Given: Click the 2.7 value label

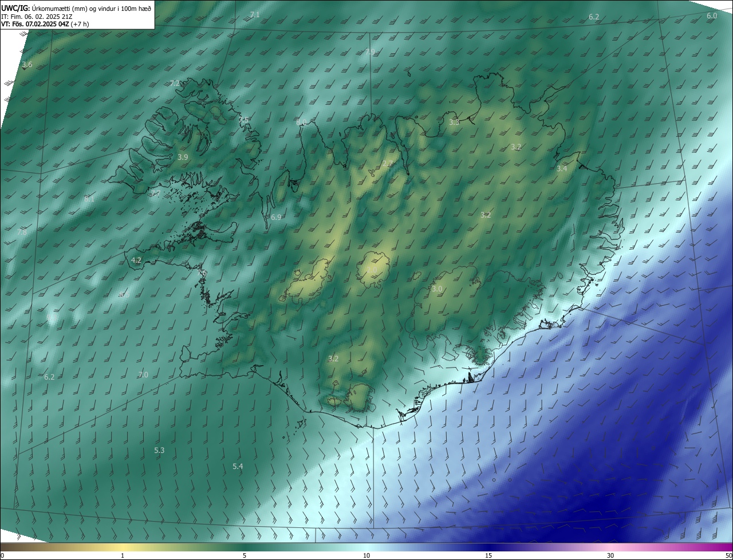Looking at the screenshot, I should click(388, 164).
